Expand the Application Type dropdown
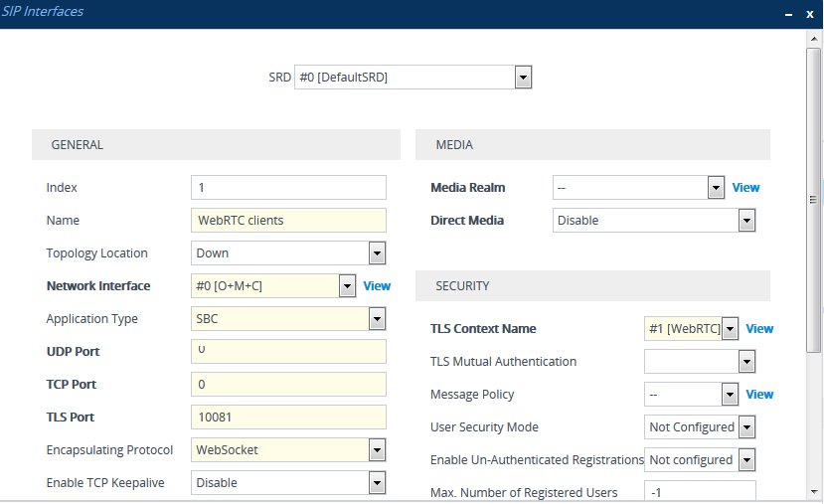The height and width of the screenshot is (504, 824). tap(377, 319)
